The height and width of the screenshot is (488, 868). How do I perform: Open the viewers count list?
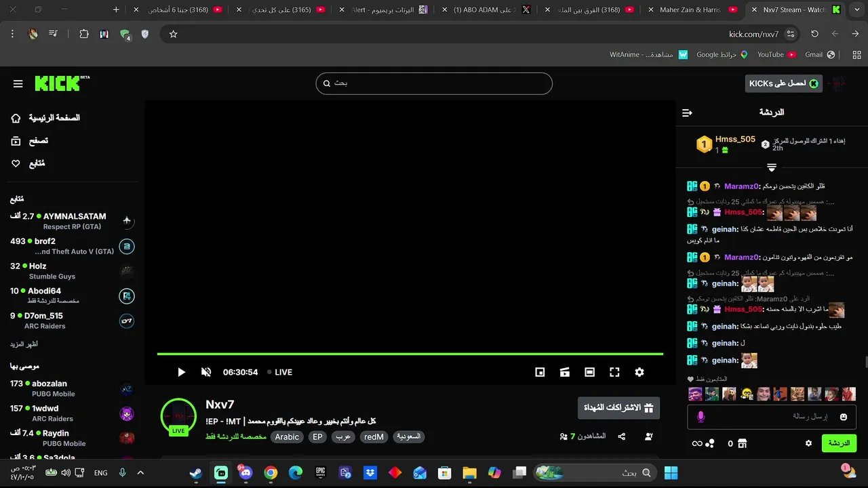coord(583,436)
